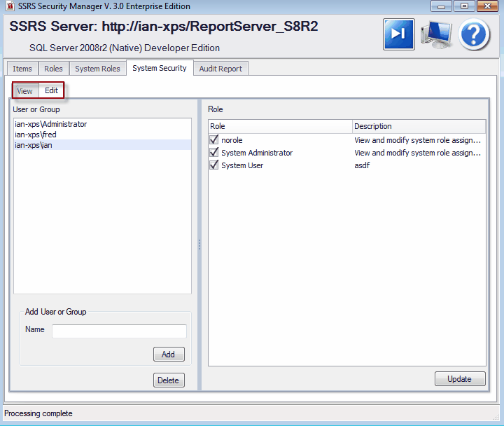Select user ian-xps\fred in the list
Viewport: 504px width, 426px height.
102,135
